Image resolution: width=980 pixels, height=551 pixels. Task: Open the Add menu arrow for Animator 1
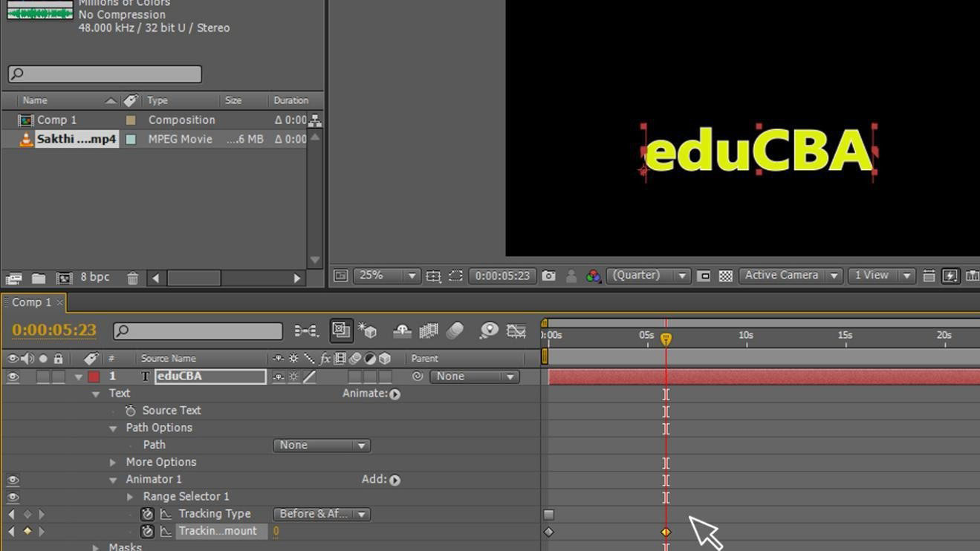[x=395, y=480]
